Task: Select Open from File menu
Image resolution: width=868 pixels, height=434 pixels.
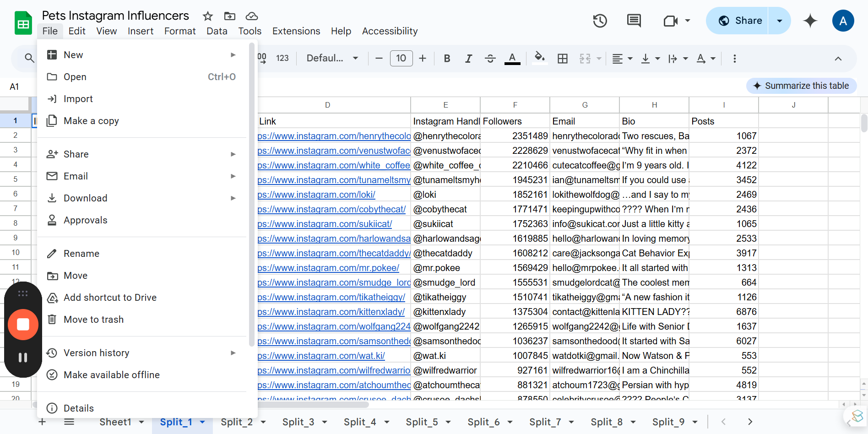Action: coord(142,77)
